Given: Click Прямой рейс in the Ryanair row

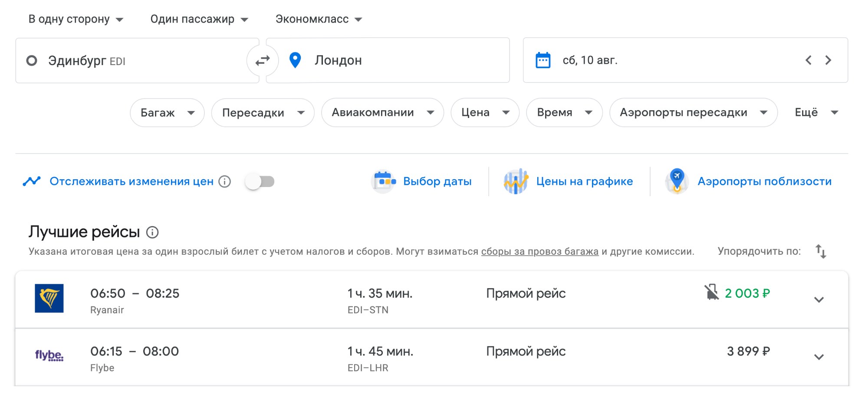Looking at the screenshot, I should [x=526, y=293].
